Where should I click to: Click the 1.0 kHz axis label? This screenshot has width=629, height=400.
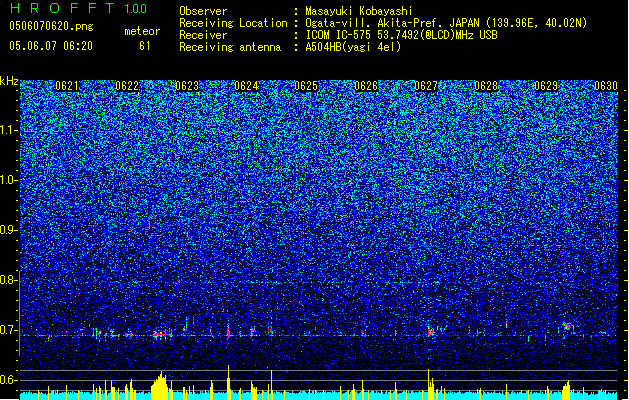tap(9, 180)
